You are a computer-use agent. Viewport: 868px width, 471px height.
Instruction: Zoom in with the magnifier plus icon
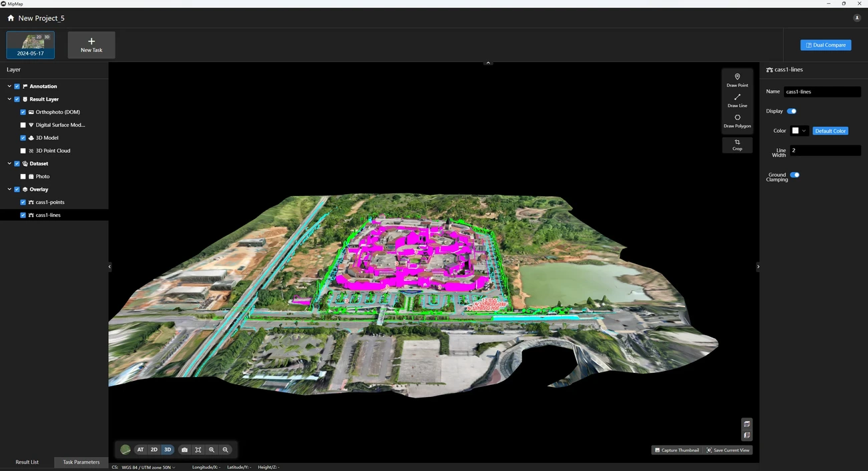[x=212, y=450]
